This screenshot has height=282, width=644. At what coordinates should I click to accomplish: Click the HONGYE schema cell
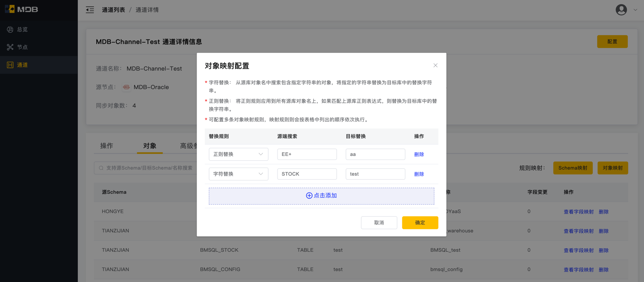(113, 211)
